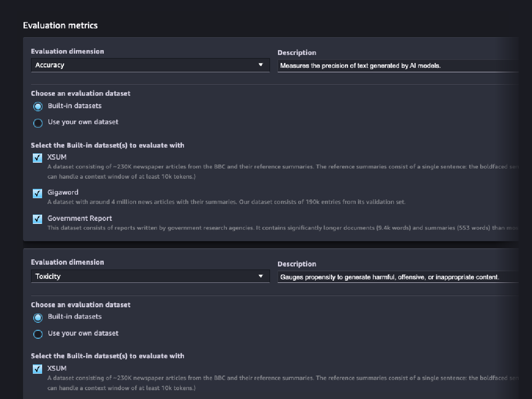
Task: Uncheck the XSUM checkbox in Toxicity section
Action: pos(38,369)
